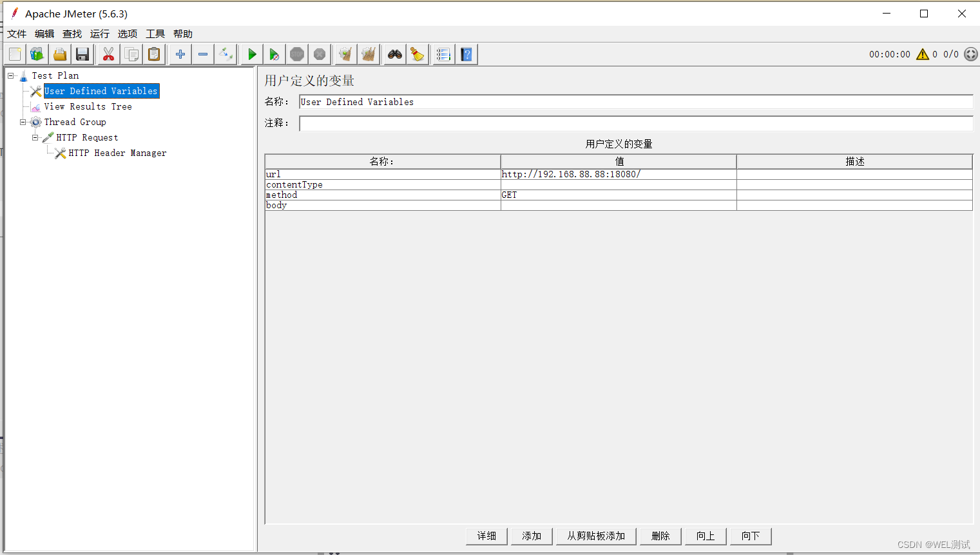Click the Reset Search brush icon

click(418, 54)
